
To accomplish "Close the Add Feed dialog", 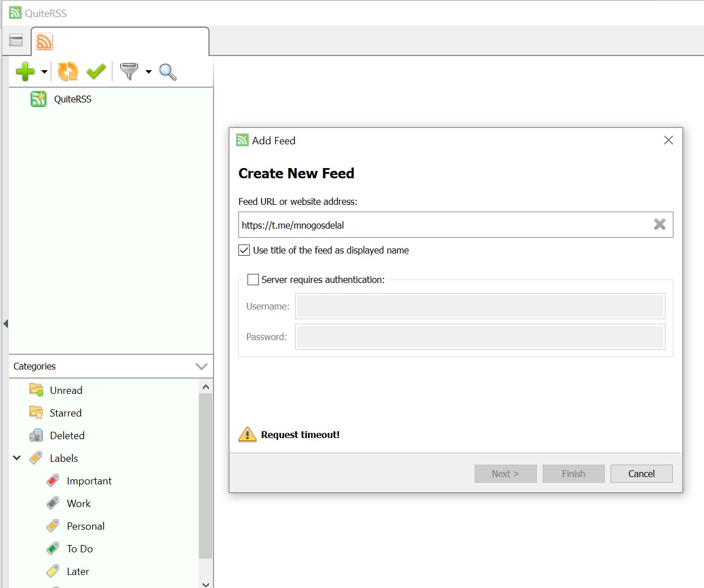I will [668, 140].
